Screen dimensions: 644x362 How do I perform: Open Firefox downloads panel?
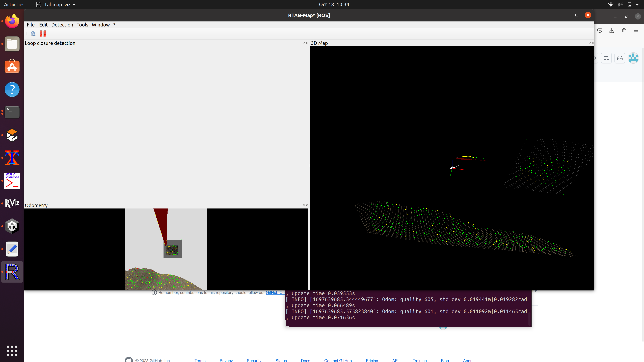(x=611, y=31)
